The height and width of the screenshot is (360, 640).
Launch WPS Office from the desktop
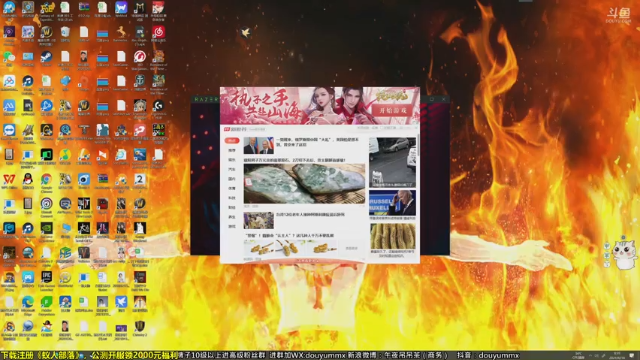(x=9, y=179)
